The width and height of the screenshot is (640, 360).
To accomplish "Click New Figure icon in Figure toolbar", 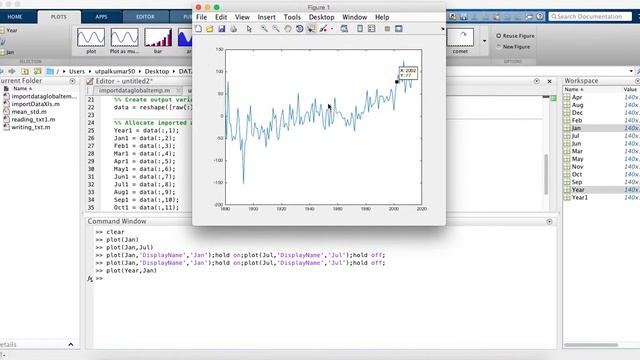I will point(198,29).
